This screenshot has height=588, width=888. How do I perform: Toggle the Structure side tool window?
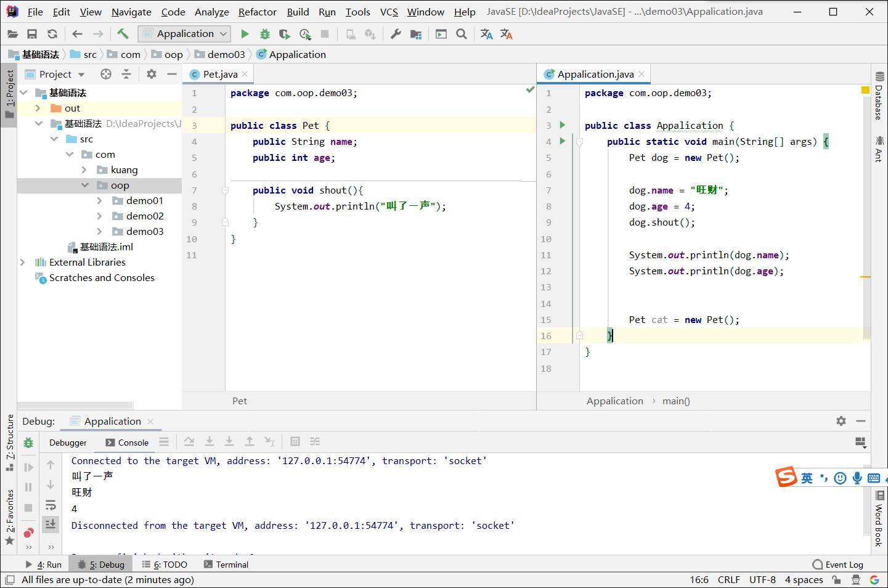coord(10,443)
